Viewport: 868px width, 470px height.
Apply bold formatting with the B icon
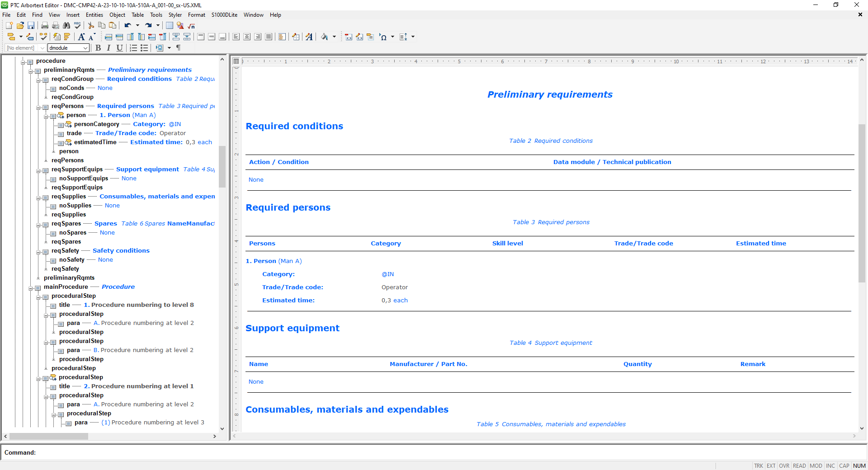(x=98, y=48)
